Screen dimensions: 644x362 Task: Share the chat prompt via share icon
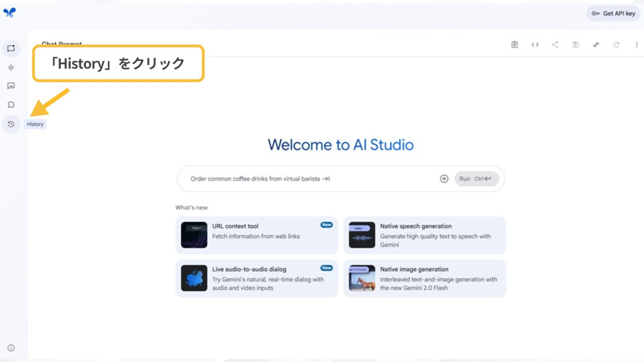(555, 45)
